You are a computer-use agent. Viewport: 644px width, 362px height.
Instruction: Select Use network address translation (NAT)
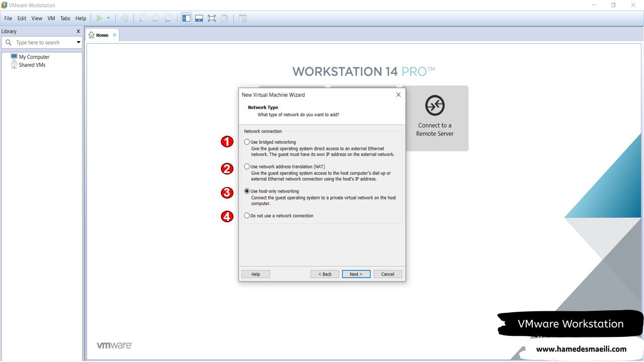247,166
